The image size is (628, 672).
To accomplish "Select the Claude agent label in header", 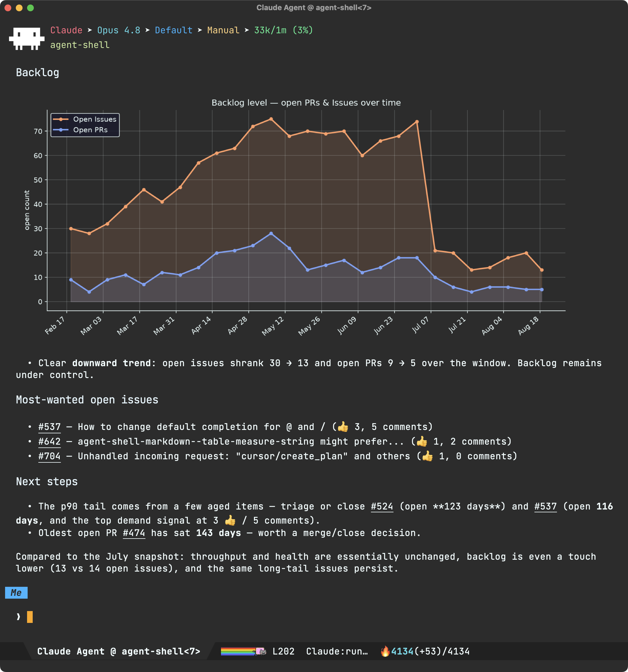I will [x=66, y=30].
